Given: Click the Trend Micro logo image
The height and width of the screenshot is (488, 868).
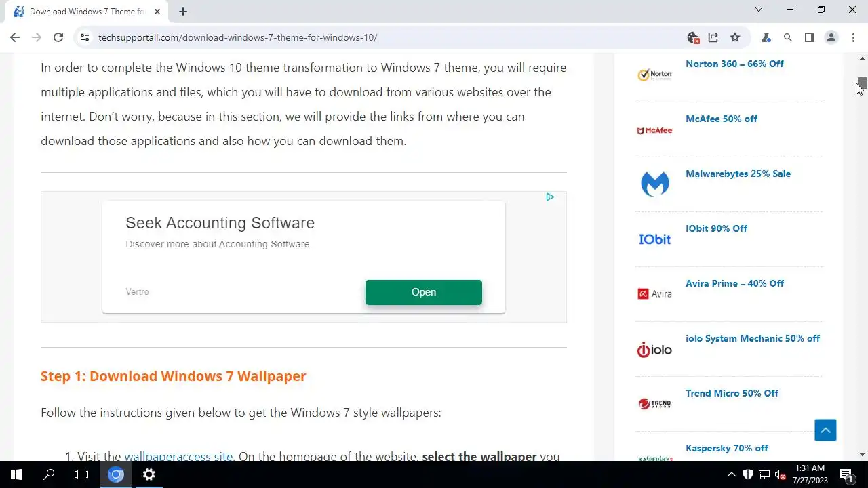Looking at the screenshot, I should tap(654, 404).
